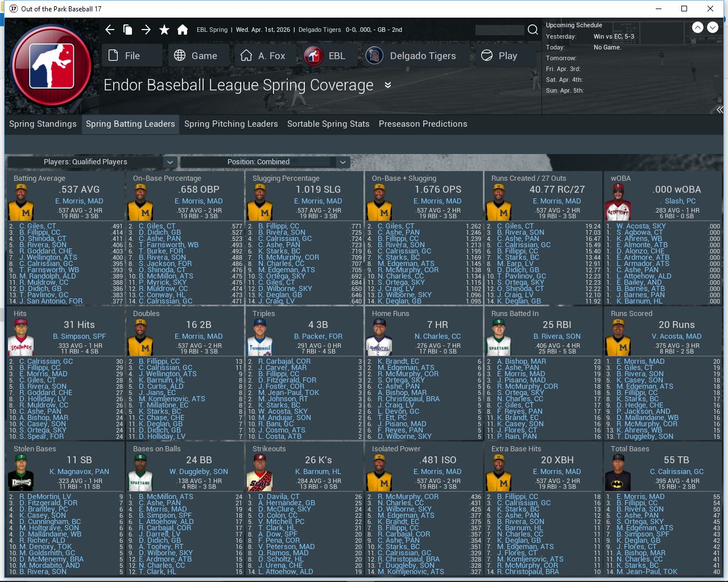This screenshot has height=582, width=728.
Task: Open B. Simpson photo in Hits panel
Action: (x=22, y=338)
